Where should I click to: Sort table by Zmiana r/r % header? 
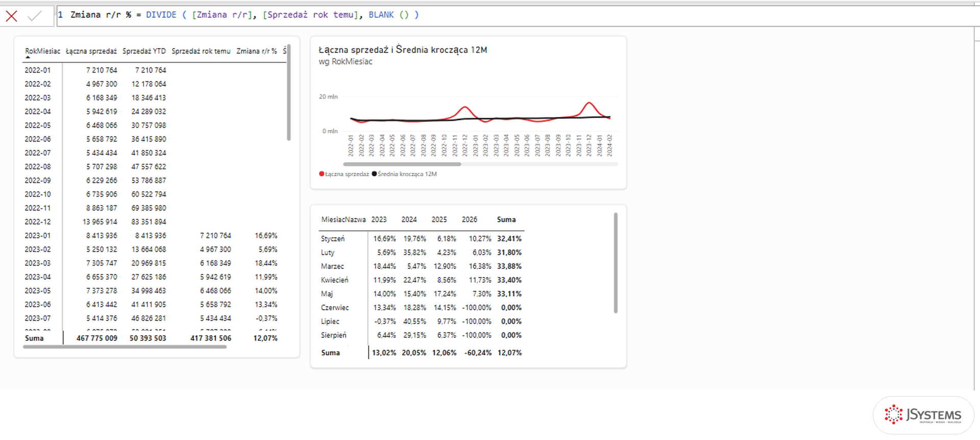[x=257, y=51]
